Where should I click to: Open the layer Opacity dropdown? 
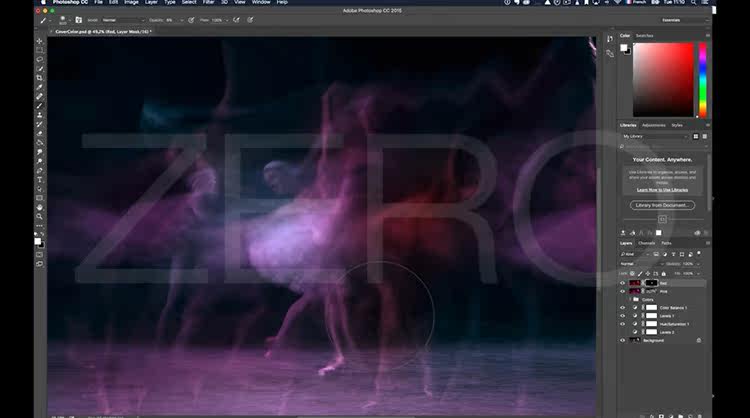tap(698, 264)
